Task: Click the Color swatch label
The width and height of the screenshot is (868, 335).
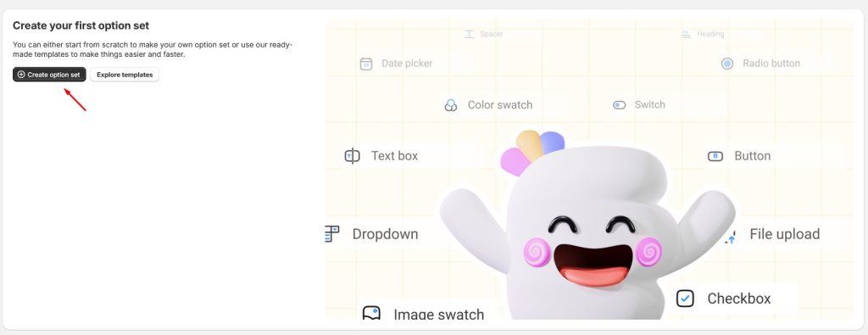Action: [x=500, y=105]
